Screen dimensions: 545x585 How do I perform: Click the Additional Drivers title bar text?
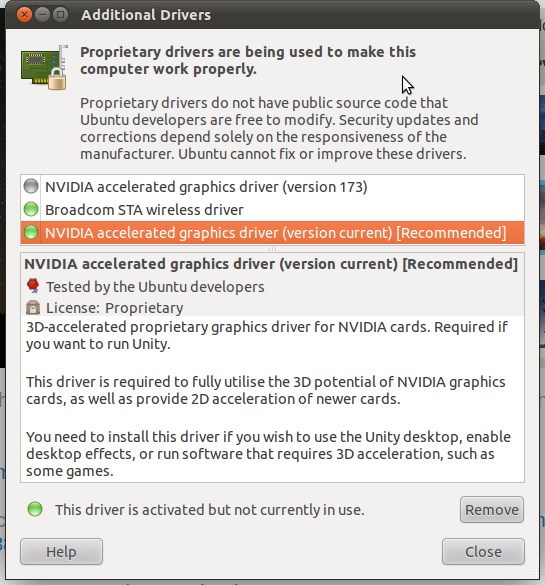click(146, 15)
